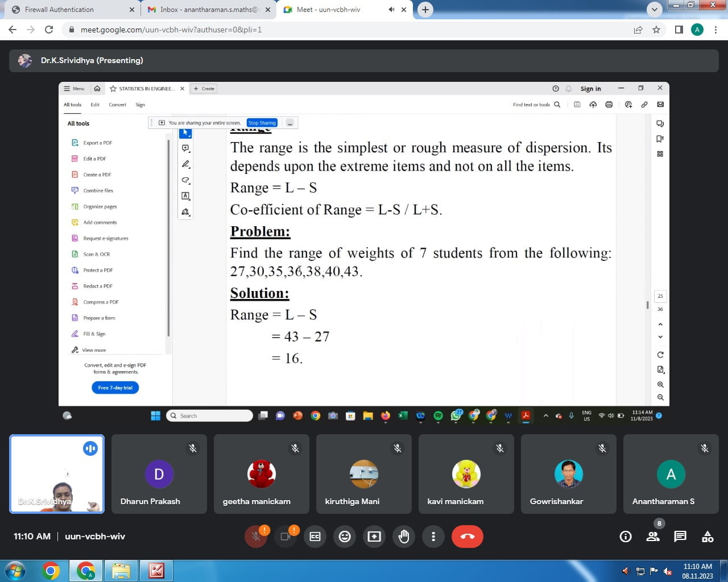Open Chrome's three-dot customize menu
Viewport: 728px width, 582px height.
(x=715, y=30)
